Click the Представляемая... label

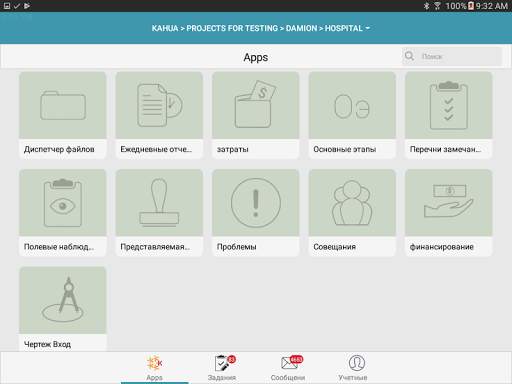[x=155, y=247]
